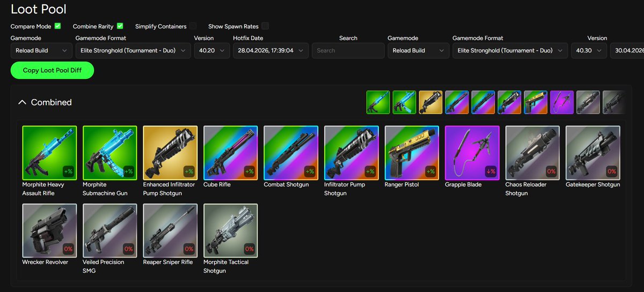This screenshot has height=292, width=644.
Task: Click the +% badge on Combat Shotgun
Action: point(310,171)
